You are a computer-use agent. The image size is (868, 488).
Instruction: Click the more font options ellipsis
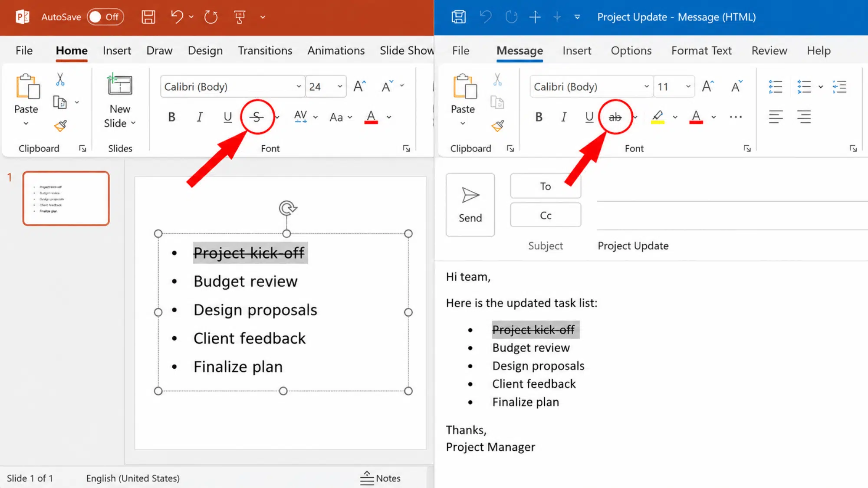pyautogui.click(x=736, y=117)
